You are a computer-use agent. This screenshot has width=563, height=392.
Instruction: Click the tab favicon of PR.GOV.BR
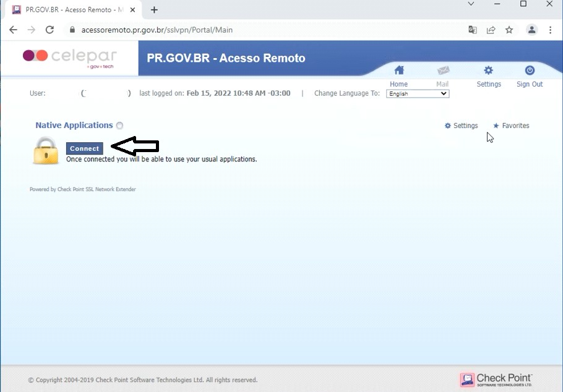click(x=17, y=10)
